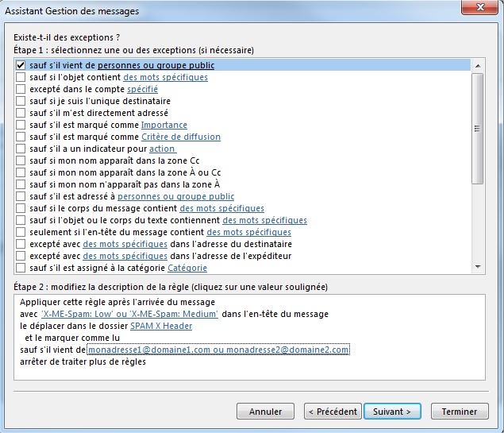Check 'sauf s'il m'est directement adressé'
The height and width of the screenshot is (433, 504).
(x=21, y=113)
